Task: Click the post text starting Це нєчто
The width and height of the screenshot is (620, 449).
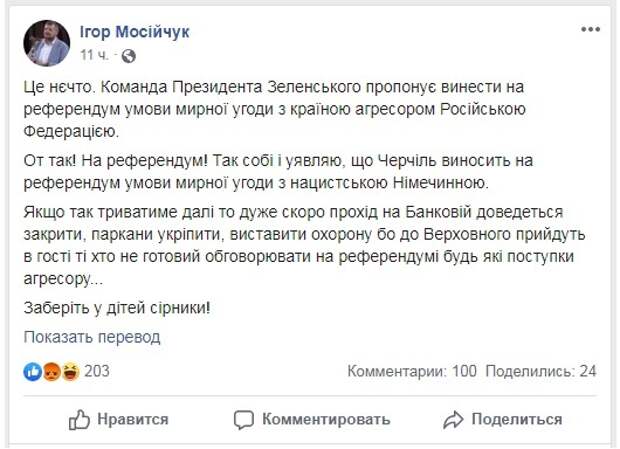Action: 274,109
